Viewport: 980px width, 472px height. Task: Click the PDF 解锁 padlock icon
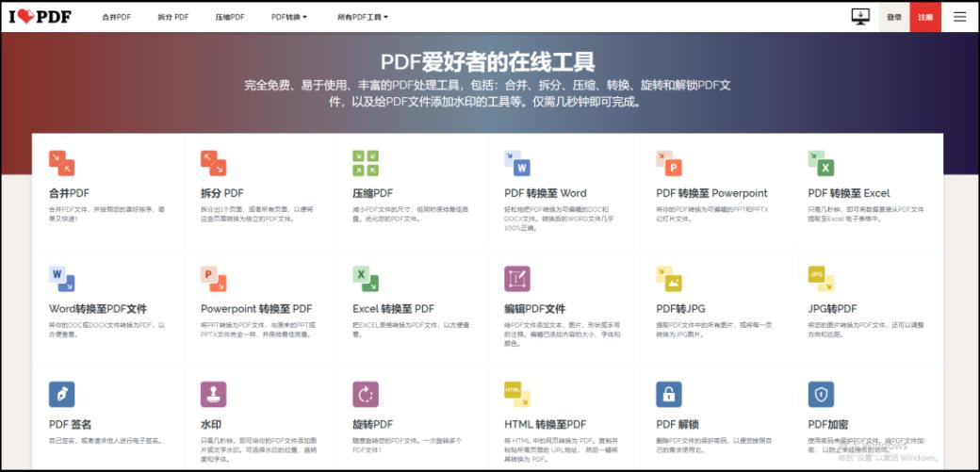(x=669, y=394)
